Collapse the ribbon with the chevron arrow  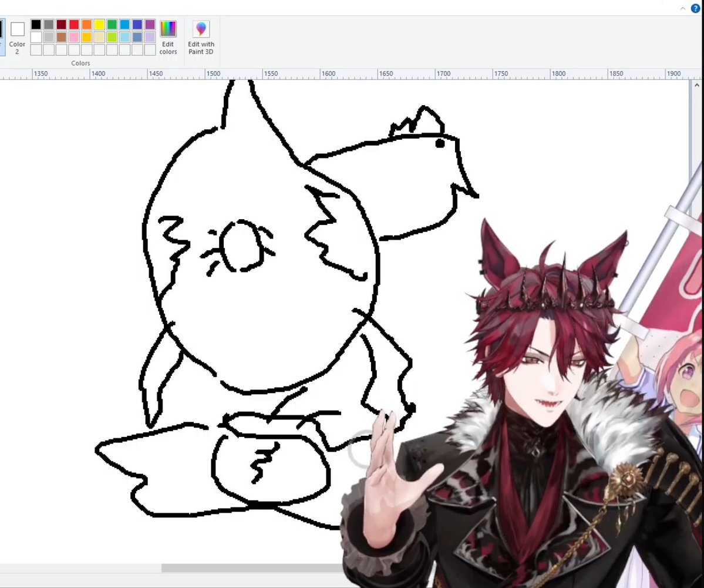(682, 9)
